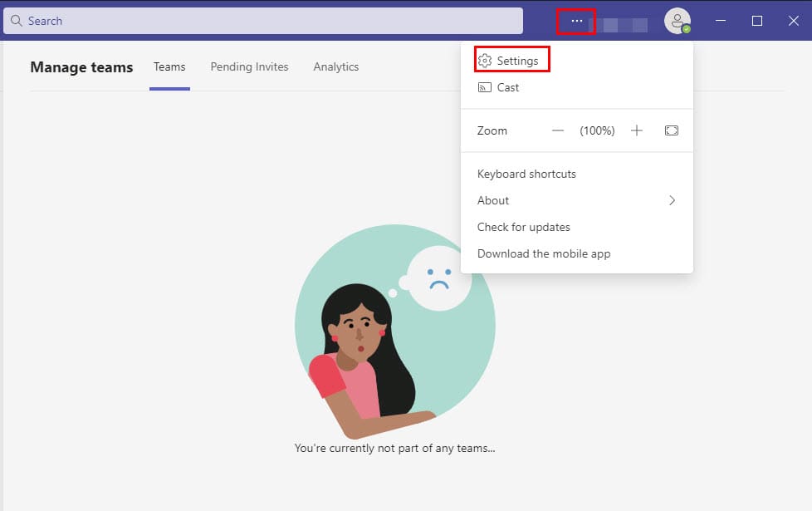Toggle full screen mode icon beside zoom
The height and width of the screenshot is (511, 812).
tap(672, 130)
